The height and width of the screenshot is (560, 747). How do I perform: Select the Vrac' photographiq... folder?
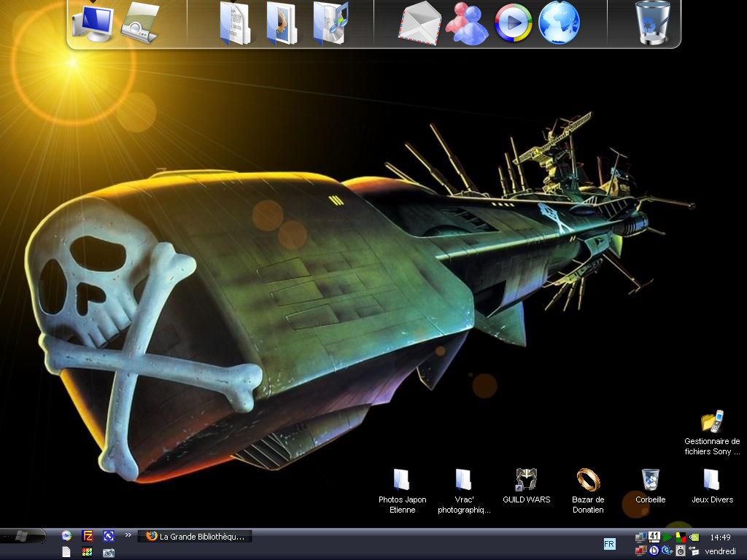coord(464,491)
